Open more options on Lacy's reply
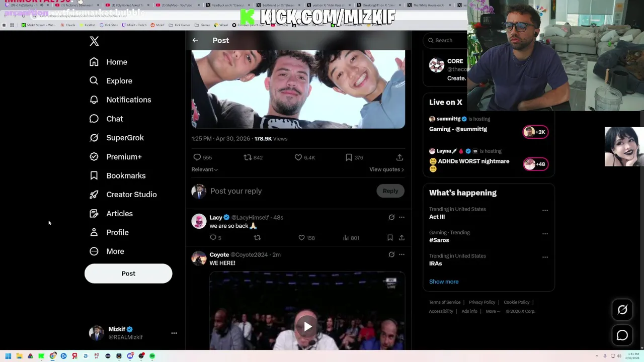644x362 pixels. [401, 217]
